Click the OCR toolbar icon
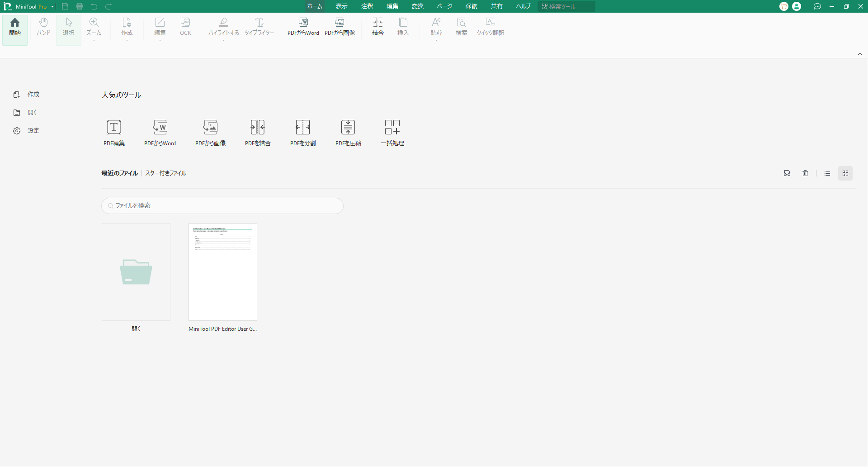 tap(185, 27)
